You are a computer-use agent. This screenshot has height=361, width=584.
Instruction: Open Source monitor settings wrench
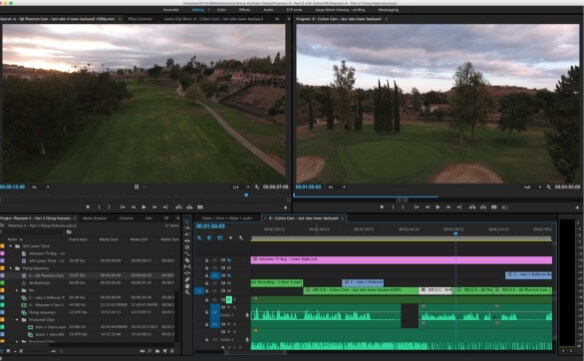(257, 187)
